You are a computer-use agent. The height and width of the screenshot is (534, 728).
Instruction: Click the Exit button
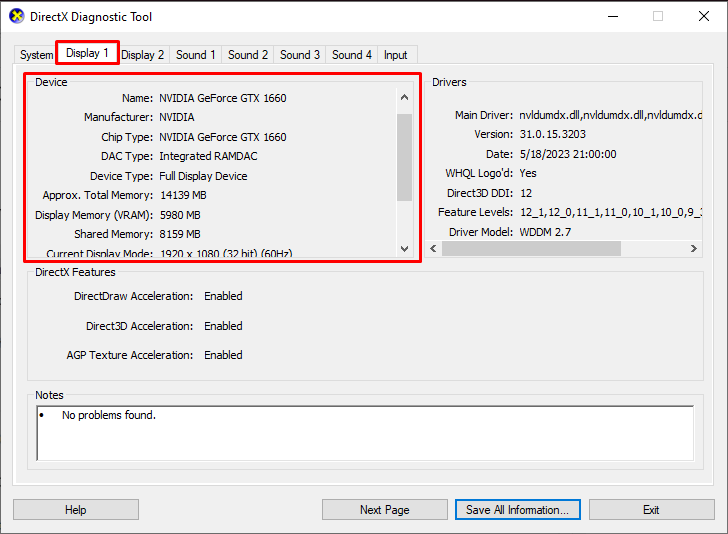click(651, 510)
